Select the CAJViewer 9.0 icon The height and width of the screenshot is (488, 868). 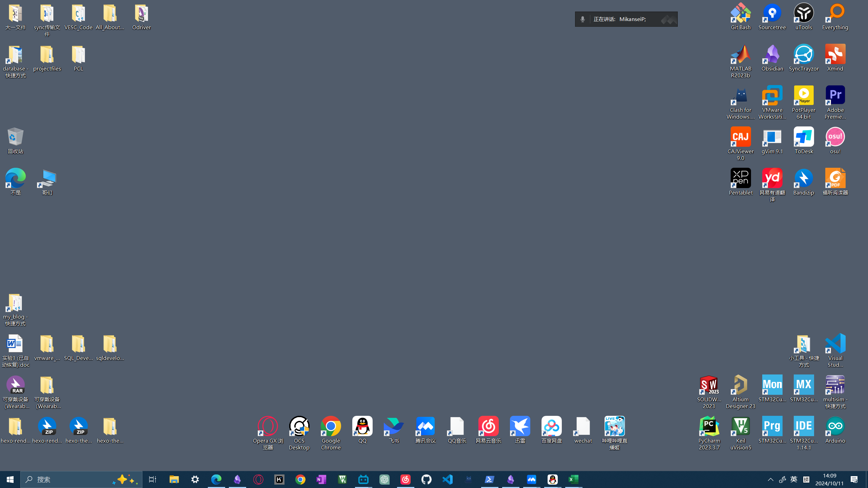click(x=741, y=144)
